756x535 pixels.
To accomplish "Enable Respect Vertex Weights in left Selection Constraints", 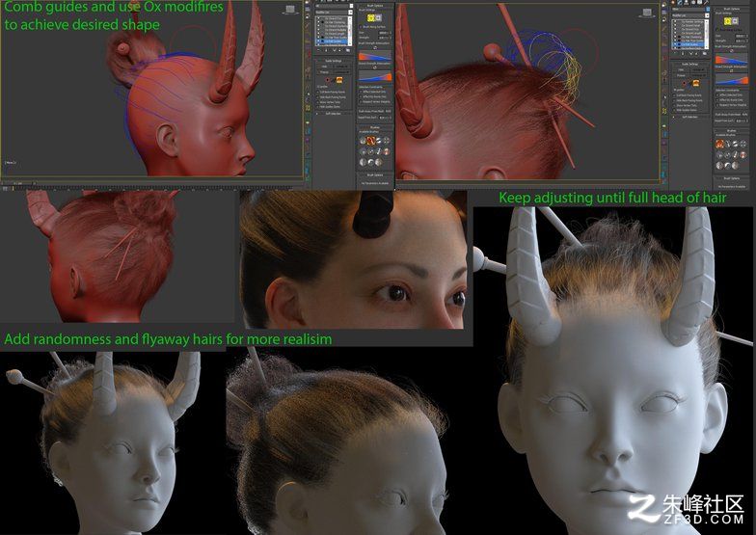I will (x=361, y=102).
